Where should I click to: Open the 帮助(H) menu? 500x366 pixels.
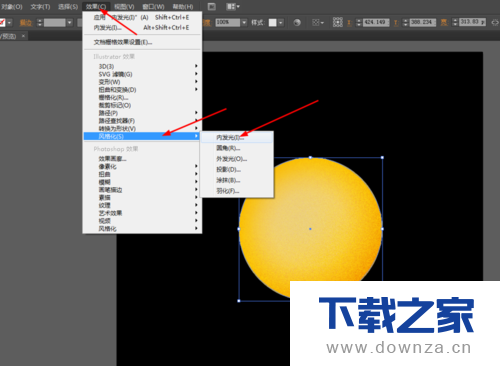(x=183, y=7)
